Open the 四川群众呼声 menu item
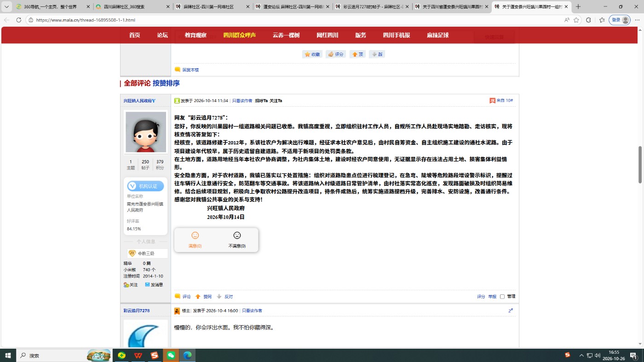The image size is (644, 362). coord(239,35)
